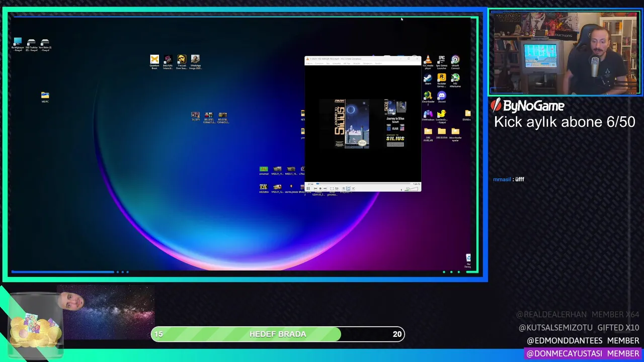Seek along the VLC progress bar

coord(363,184)
